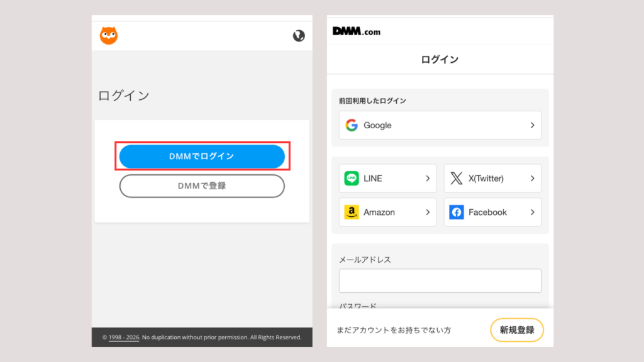Click the メールアドレス input field
644x362 pixels.
(440, 281)
